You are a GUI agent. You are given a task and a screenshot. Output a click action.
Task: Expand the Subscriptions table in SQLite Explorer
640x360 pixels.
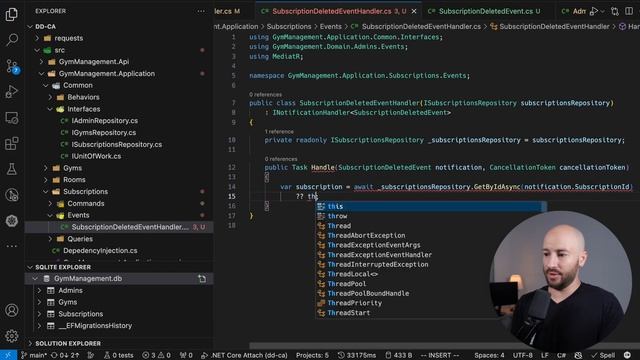[39, 314]
